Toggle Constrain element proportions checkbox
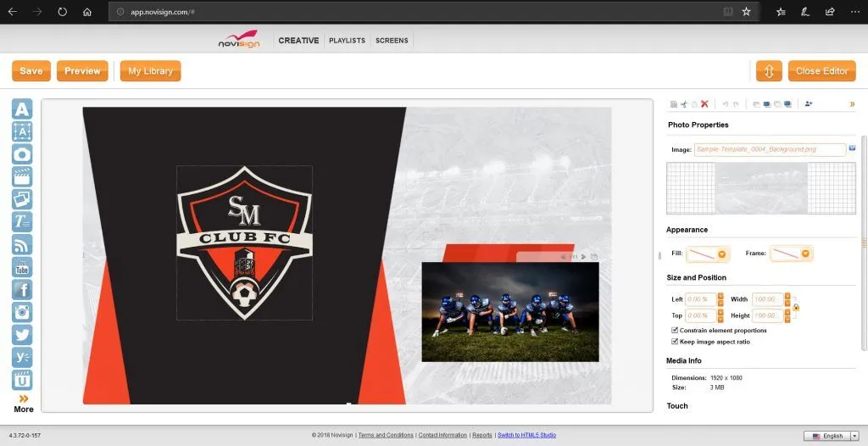This screenshot has width=868, height=446. tap(675, 331)
